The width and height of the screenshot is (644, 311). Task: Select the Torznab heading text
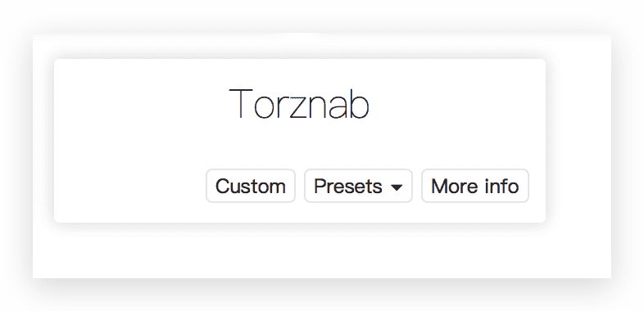[299, 103]
